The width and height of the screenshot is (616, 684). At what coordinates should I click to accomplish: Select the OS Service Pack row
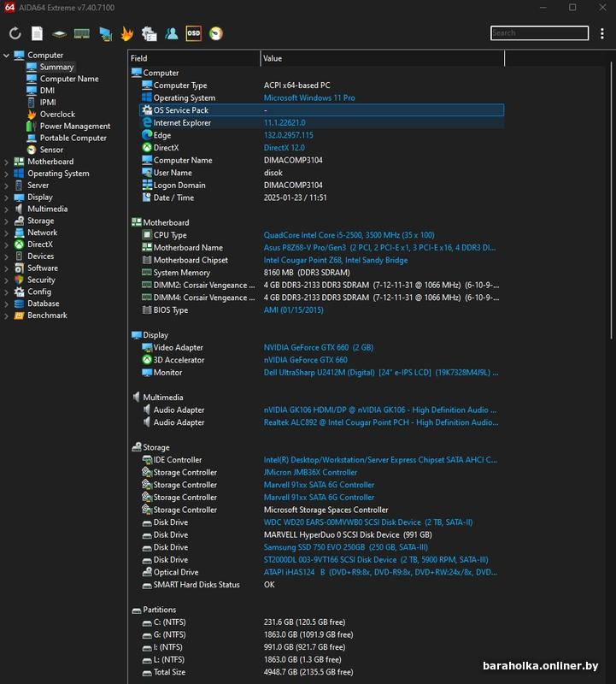[x=322, y=110]
